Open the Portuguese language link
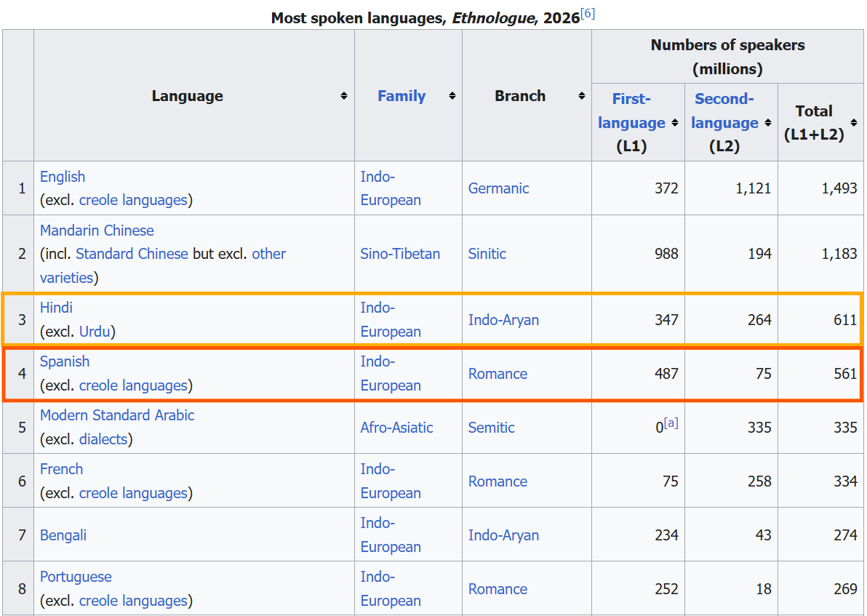 point(76,577)
